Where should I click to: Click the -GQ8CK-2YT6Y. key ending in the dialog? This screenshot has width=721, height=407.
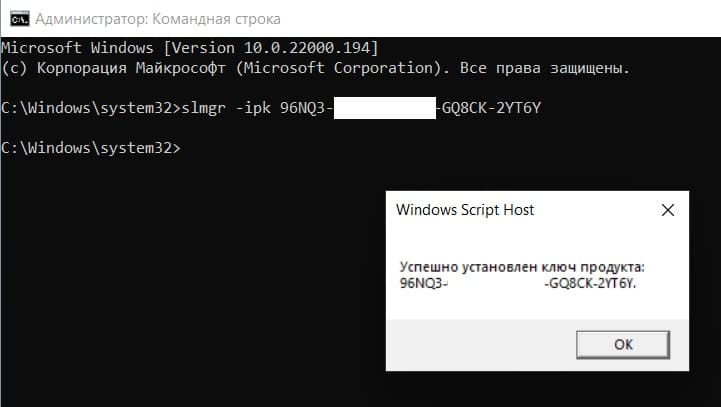click(x=590, y=283)
